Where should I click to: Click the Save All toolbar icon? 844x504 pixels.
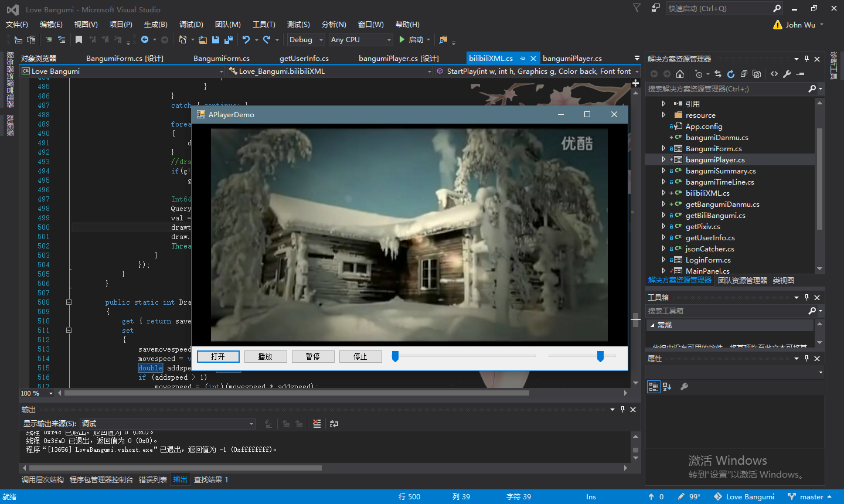[x=228, y=40]
